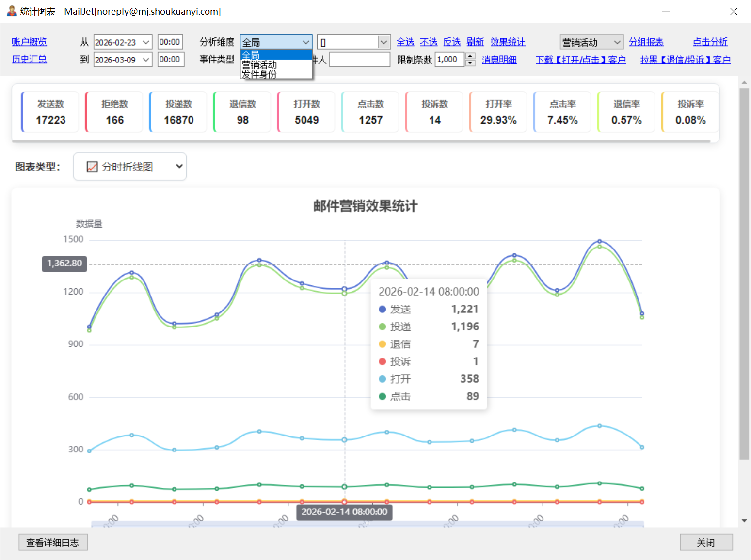Screen dimensions: 751x560
Task: Click the 打开率 stat card
Action: (498, 112)
